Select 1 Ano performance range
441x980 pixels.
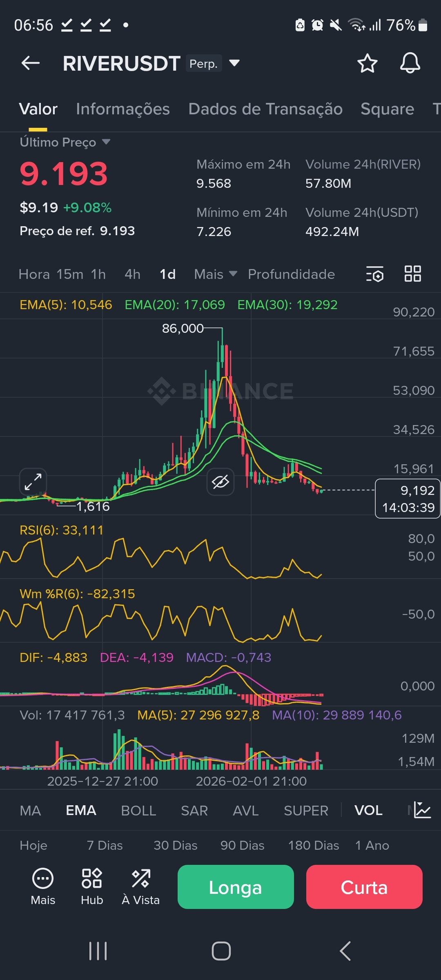tap(372, 845)
